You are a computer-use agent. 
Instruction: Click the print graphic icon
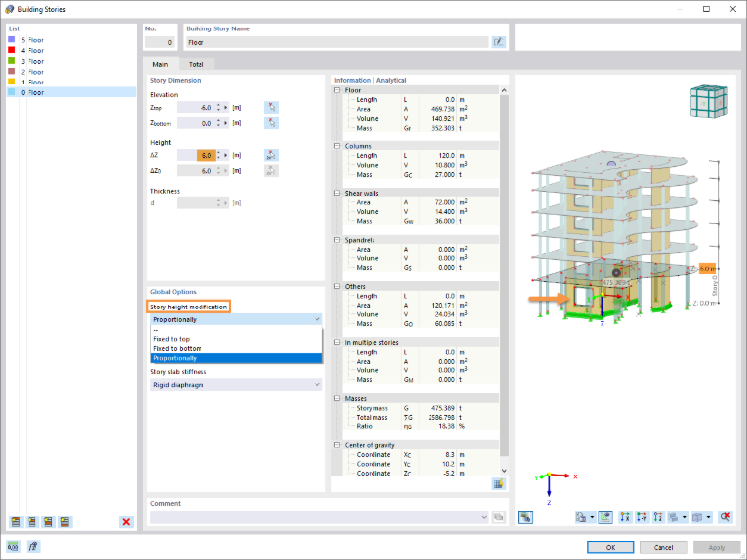pyautogui.click(x=581, y=517)
